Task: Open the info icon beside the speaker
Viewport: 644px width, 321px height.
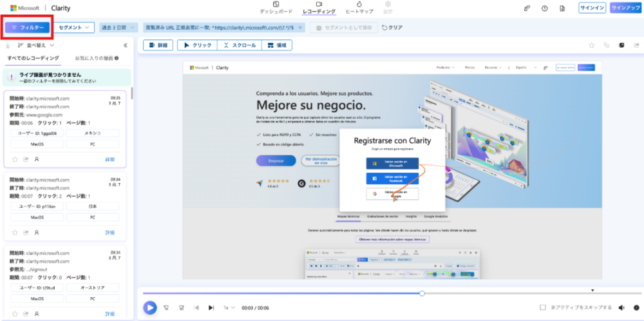Action: click(x=637, y=308)
